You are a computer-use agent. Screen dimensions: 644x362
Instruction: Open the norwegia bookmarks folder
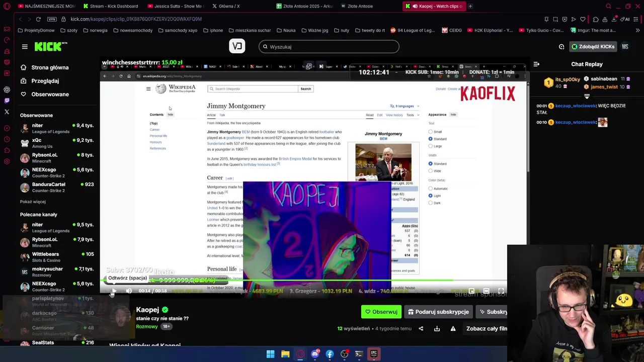coord(95,30)
